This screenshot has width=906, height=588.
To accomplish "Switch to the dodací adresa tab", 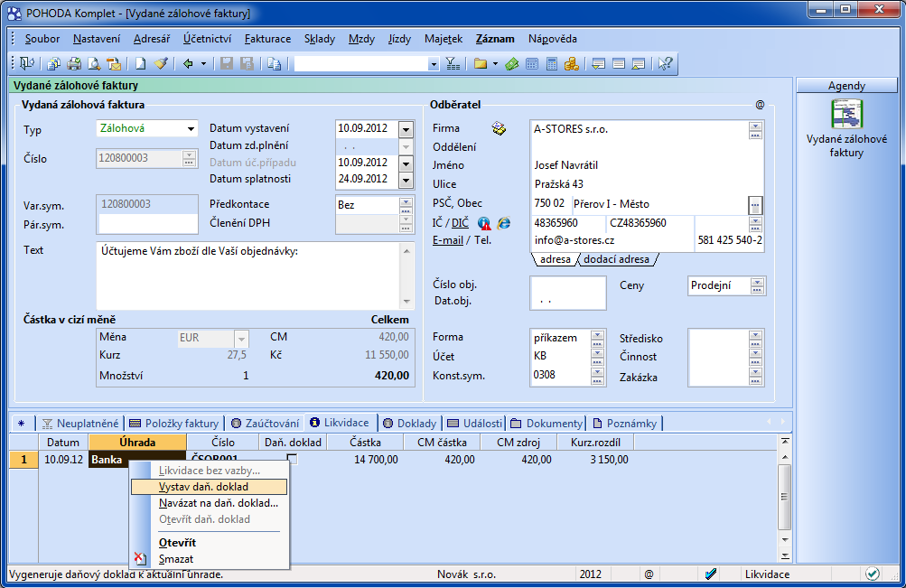I will pos(617,259).
